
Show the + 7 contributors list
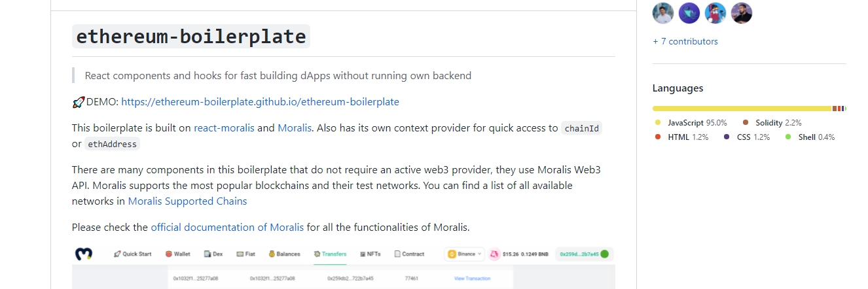click(685, 41)
